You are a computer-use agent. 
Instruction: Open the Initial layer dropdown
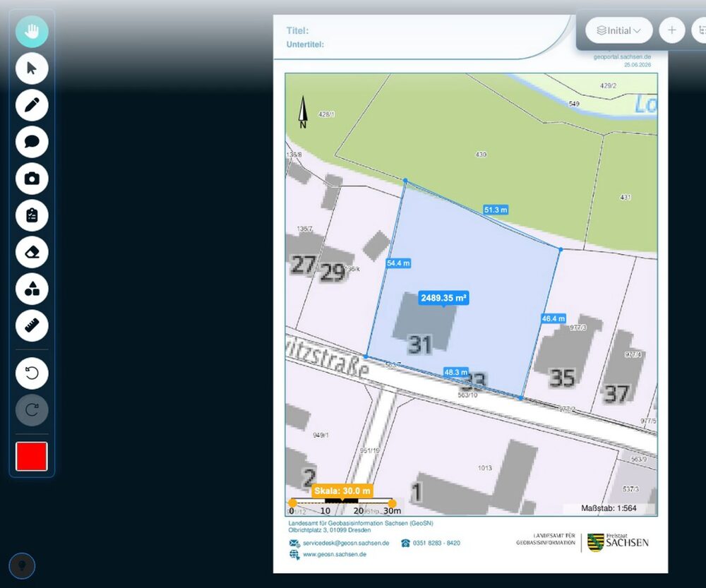(618, 30)
